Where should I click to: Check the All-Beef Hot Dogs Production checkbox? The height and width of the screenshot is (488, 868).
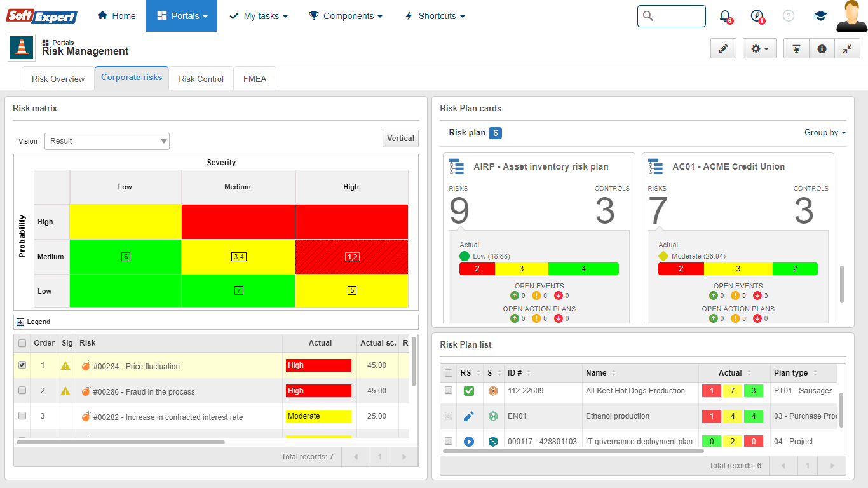pos(449,390)
